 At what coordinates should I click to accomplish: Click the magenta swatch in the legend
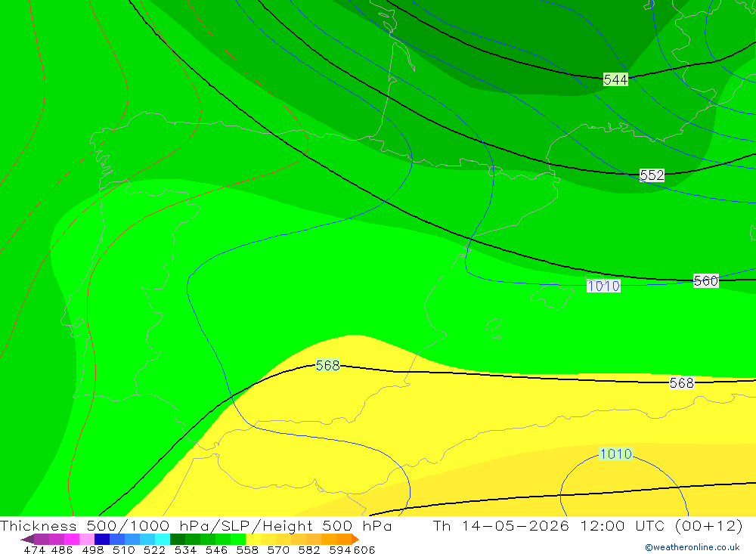pyautogui.click(x=70, y=539)
